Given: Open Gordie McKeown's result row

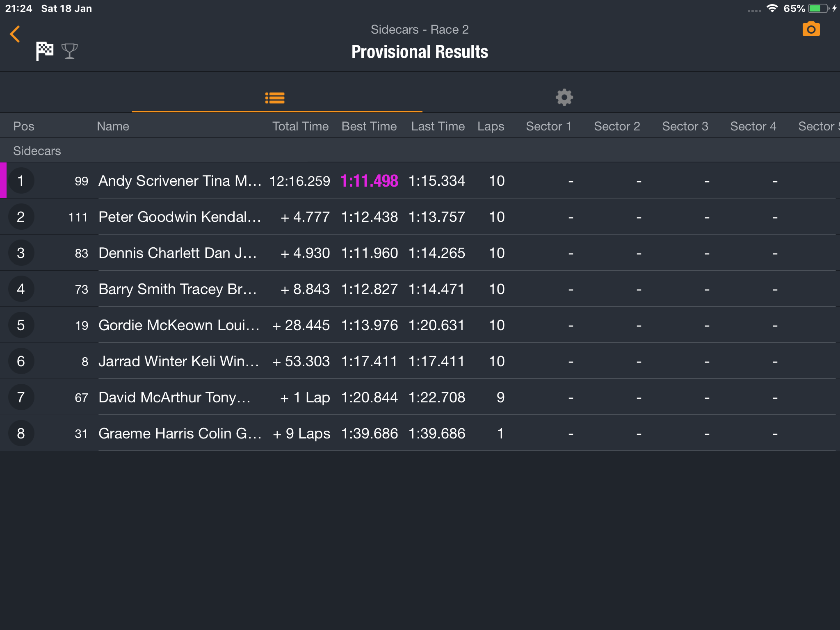Looking at the screenshot, I should [420, 325].
